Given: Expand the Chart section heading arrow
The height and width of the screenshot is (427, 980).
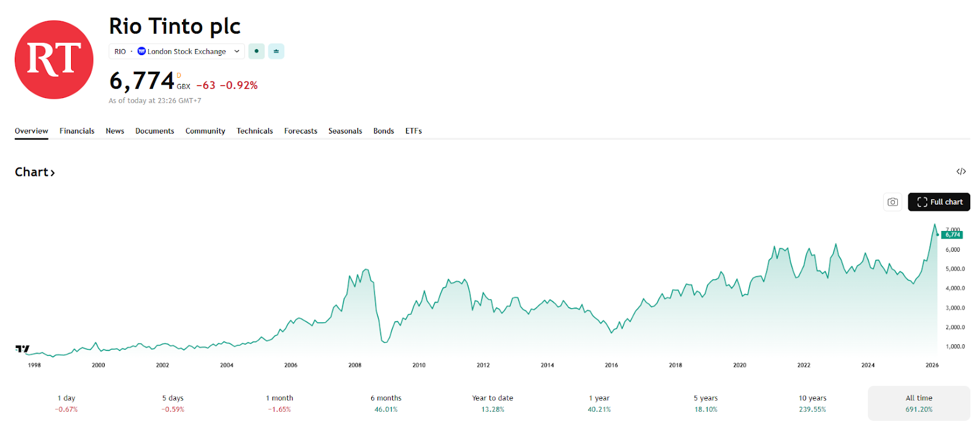Looking at the screenshot, I should click(53, 173).
